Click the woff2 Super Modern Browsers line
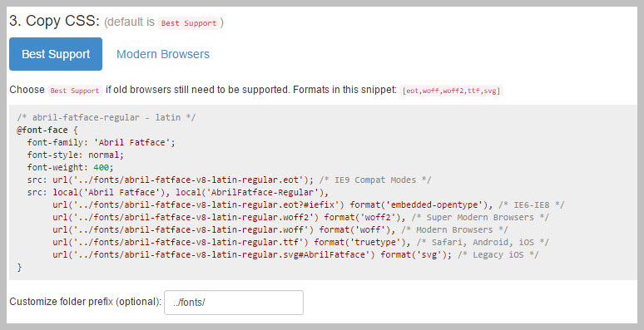 coord(300,217)
